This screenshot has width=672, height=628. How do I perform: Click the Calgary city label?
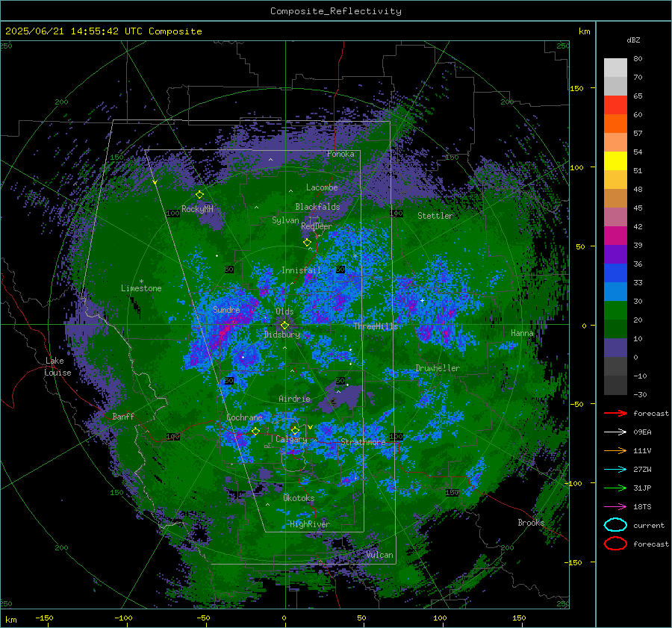(x=291, y=439)
